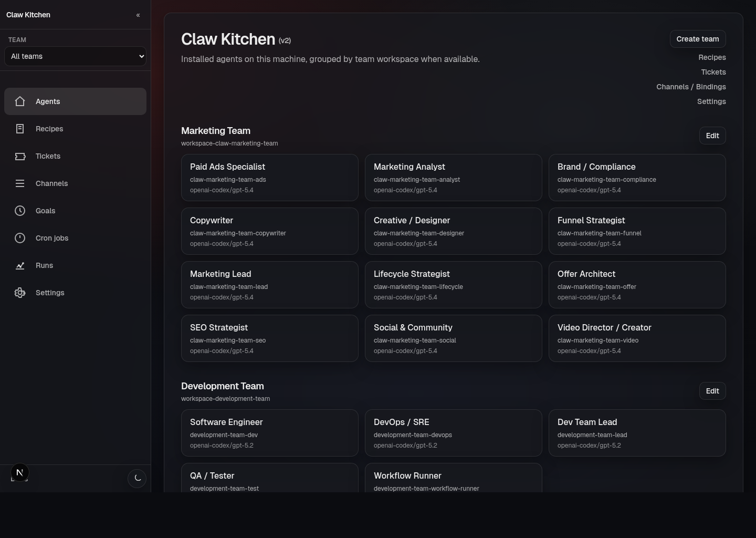Click Create team

click(697, 39)
